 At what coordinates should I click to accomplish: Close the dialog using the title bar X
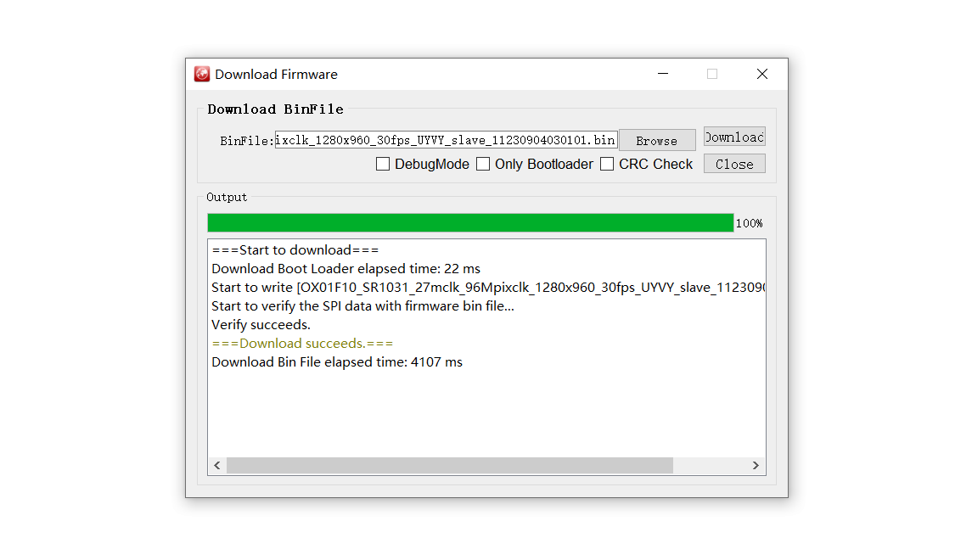click(761, 75)
